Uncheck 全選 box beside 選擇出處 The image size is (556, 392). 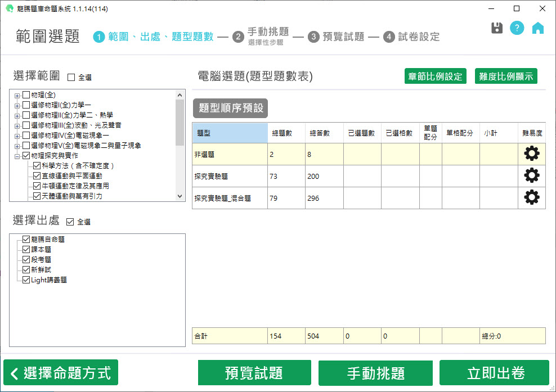70,222
